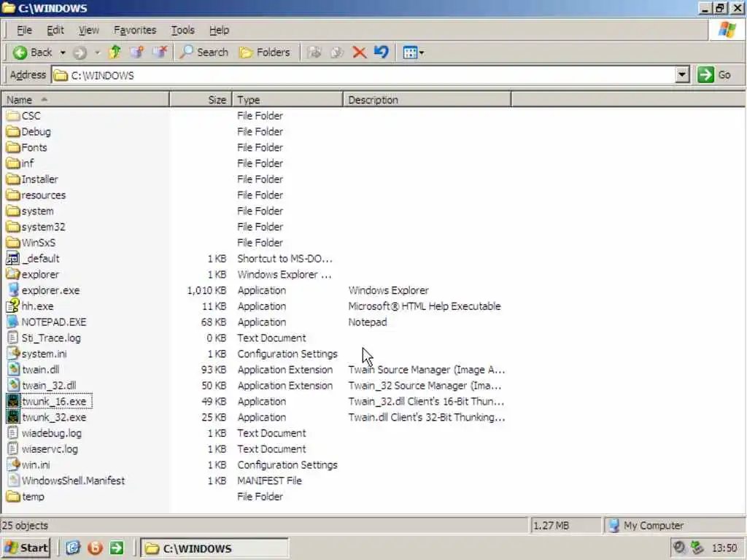Open the Back history dropdown arrow
The image size is (747, 560).
click(63, 52)
